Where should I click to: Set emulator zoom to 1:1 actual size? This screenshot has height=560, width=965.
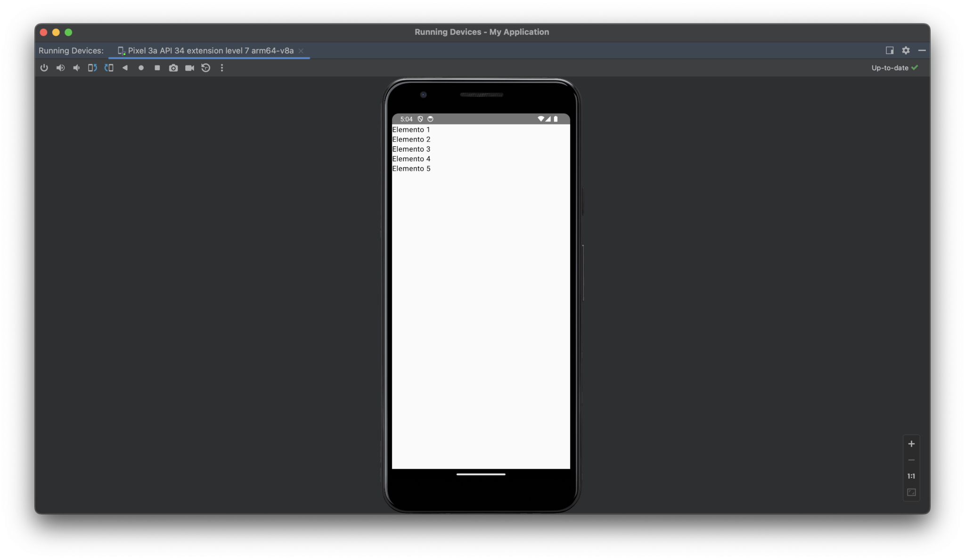911,476
